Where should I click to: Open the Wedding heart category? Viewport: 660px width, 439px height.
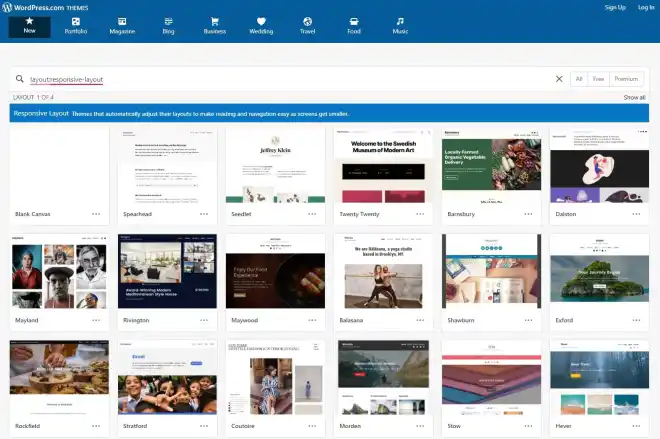(x=261, y=25)
